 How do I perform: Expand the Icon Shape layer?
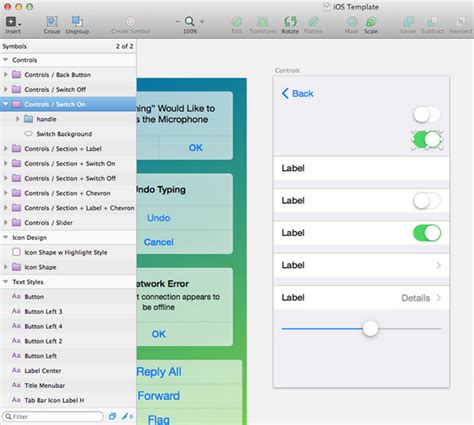5,267
